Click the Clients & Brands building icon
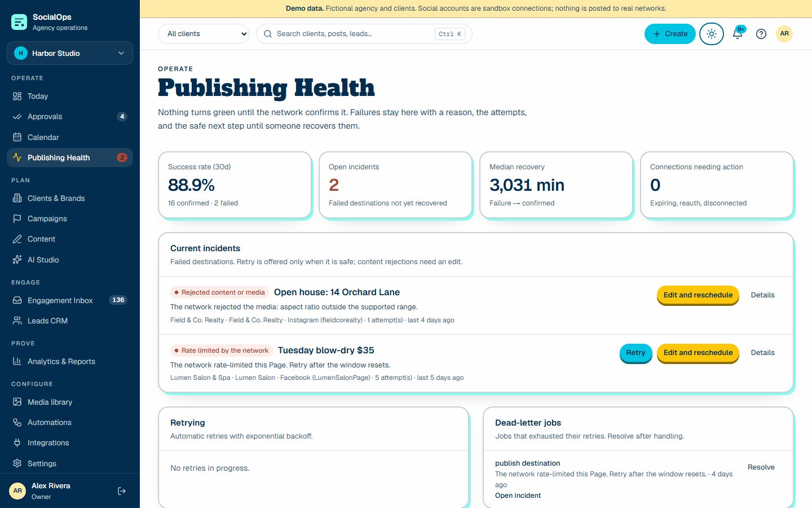 [x=17, y=198]
